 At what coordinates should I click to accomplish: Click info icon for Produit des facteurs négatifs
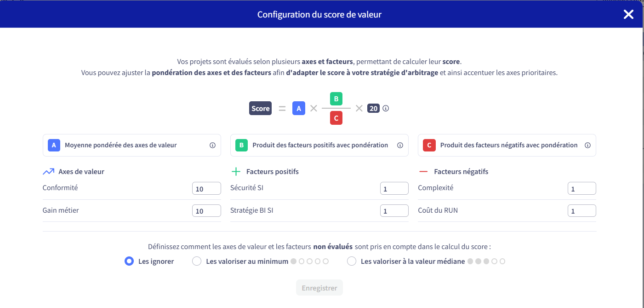pyautogui.click(x=587, y=145)
